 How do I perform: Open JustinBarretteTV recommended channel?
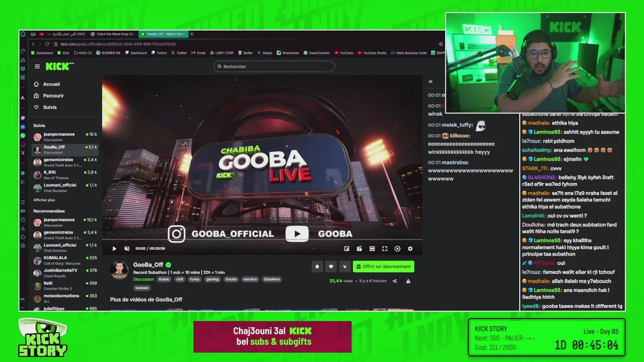(65, 273)
